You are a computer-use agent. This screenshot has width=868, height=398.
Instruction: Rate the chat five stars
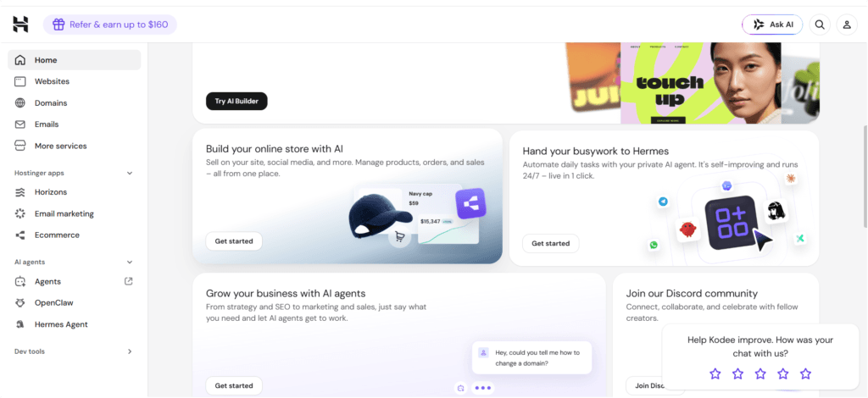[805, 374]
